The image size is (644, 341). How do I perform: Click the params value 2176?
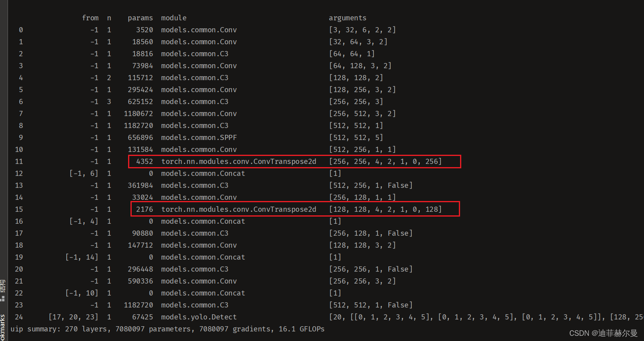(x=144, y=209)
